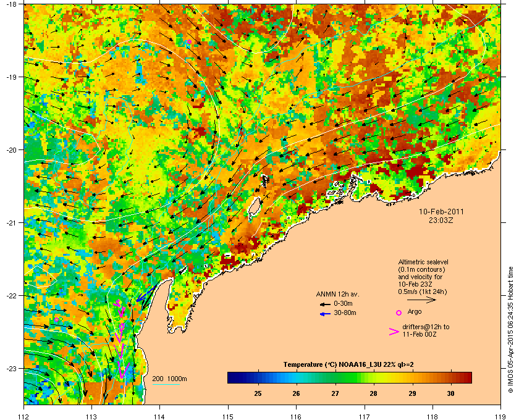
Task: Click the magenta Argo circle in the legend
Action: (399, 313)
